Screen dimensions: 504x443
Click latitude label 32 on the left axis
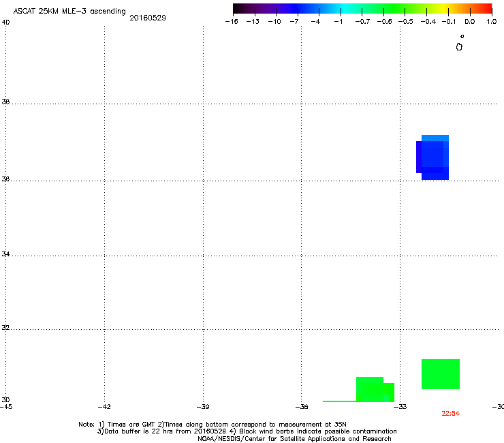click(5, 328)
